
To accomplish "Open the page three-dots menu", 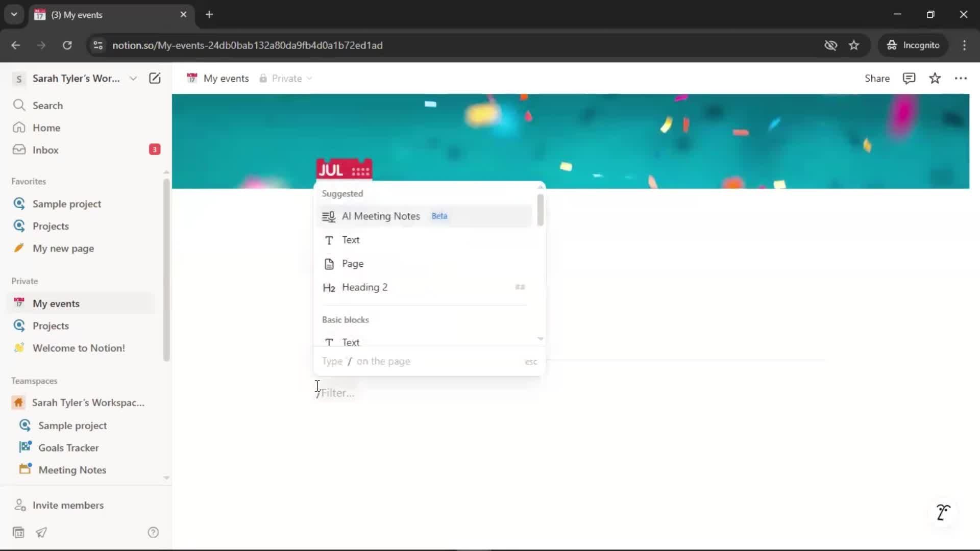I will pos(961,78).
